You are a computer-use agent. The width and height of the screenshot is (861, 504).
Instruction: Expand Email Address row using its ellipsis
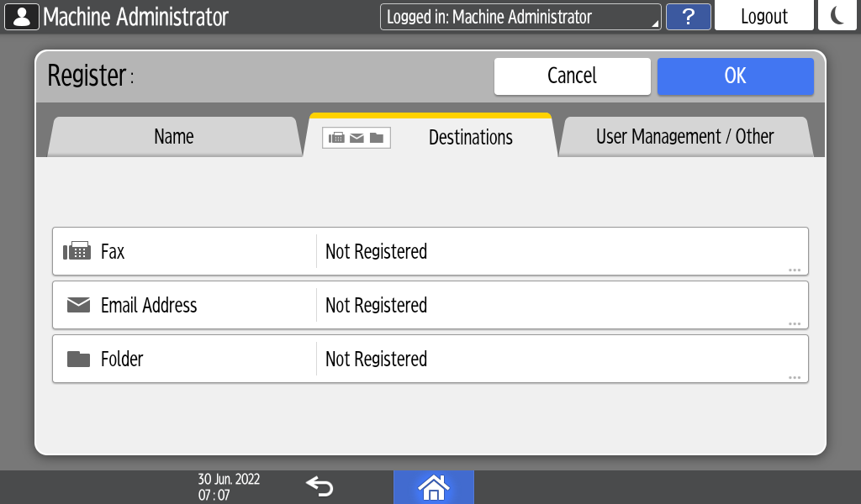tap(794, 323)
